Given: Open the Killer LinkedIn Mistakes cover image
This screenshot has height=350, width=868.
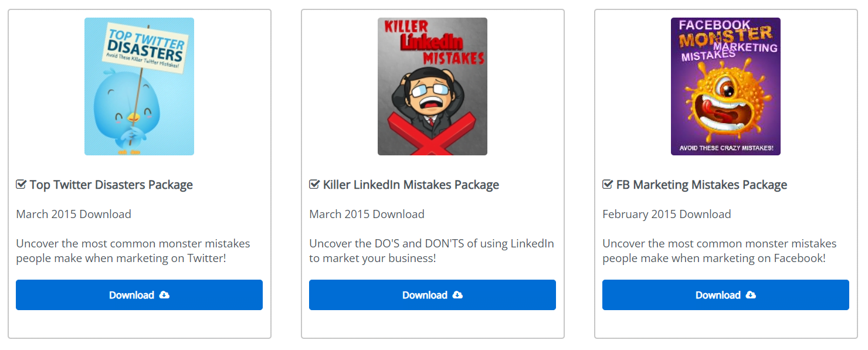Looking at the screenshot, I should (x=432, y=86).
